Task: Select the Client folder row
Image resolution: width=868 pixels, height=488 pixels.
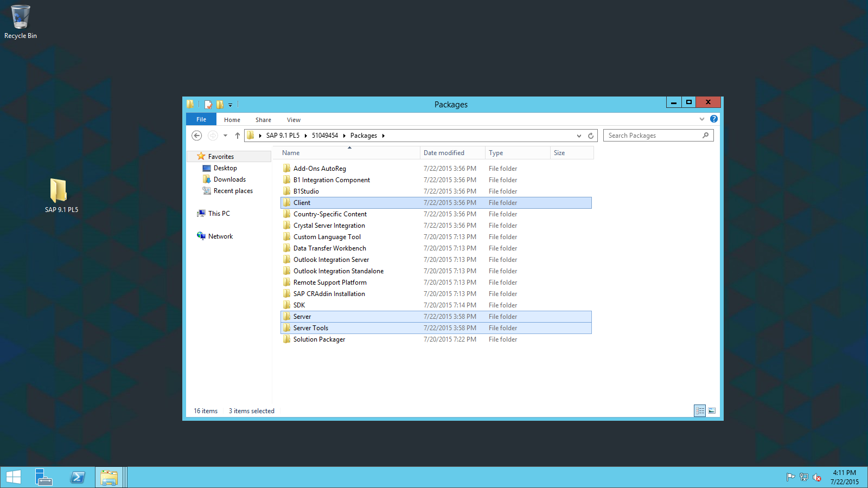Action: [x=436, y=203]
